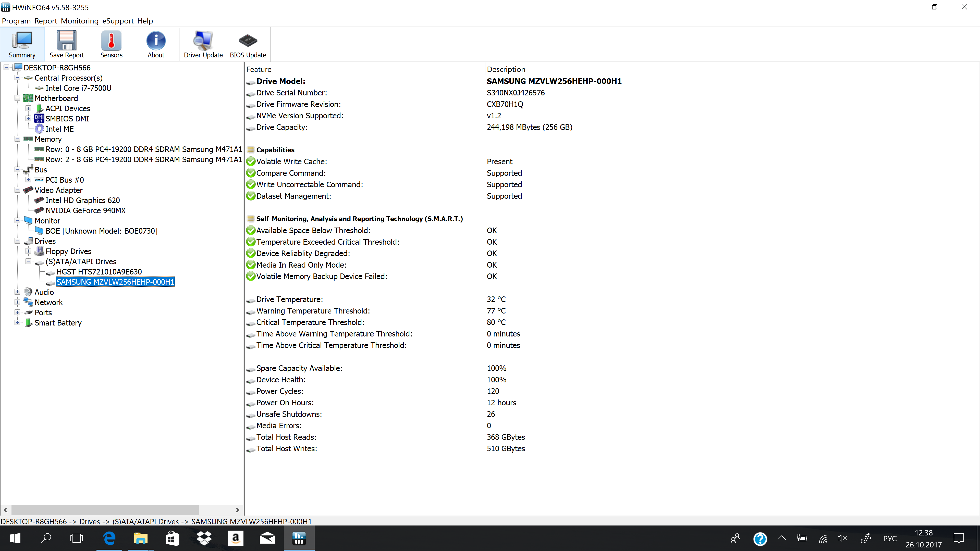Select Intel HD Graphics 620 entry
This screenshot has height=551, width=980.
point(82,200)
